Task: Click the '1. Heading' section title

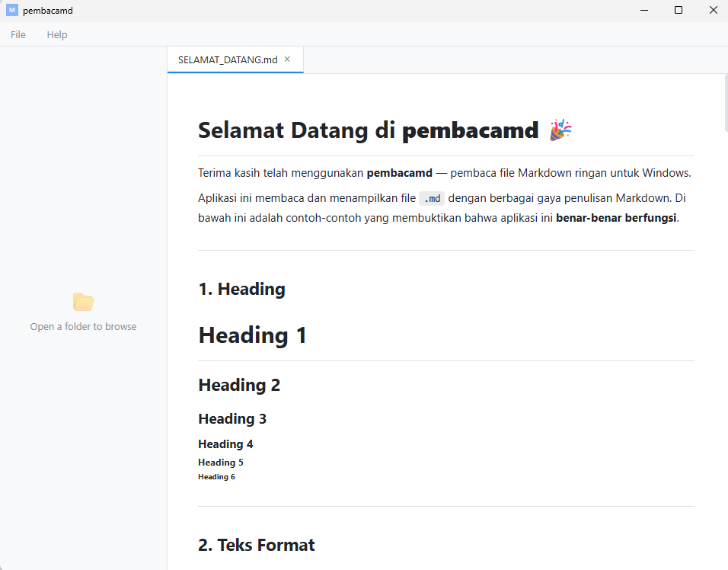Action: point(242,289)
